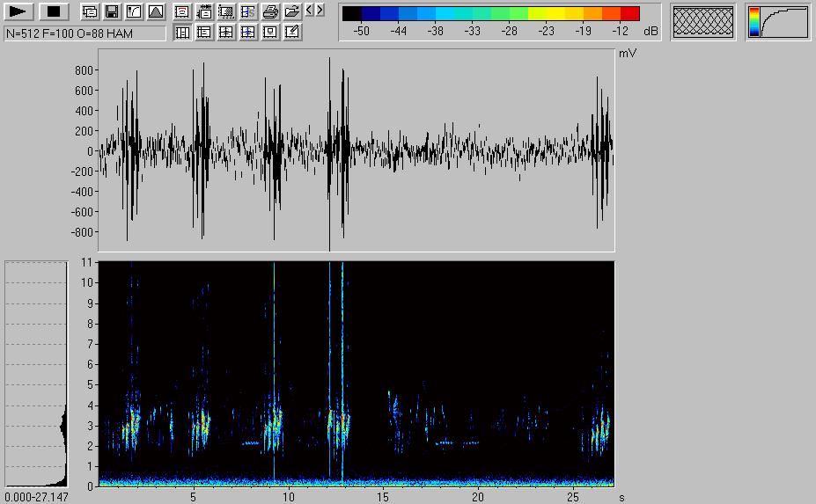Image resolution: width=816 pixels, height=504 pixels.
Task: Click the hatched pattern button
Action: point(703,22)
